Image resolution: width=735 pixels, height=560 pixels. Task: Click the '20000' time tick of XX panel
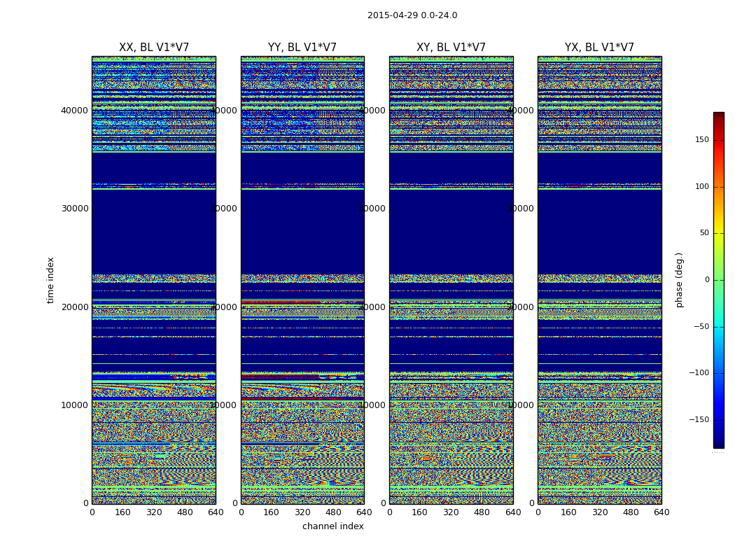coord(74,307)
